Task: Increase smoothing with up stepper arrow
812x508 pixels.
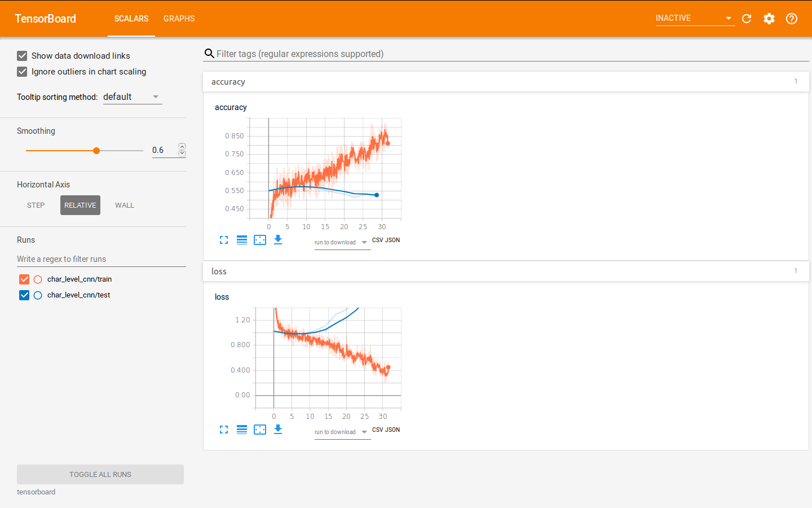Action: [x=182, y=147]
